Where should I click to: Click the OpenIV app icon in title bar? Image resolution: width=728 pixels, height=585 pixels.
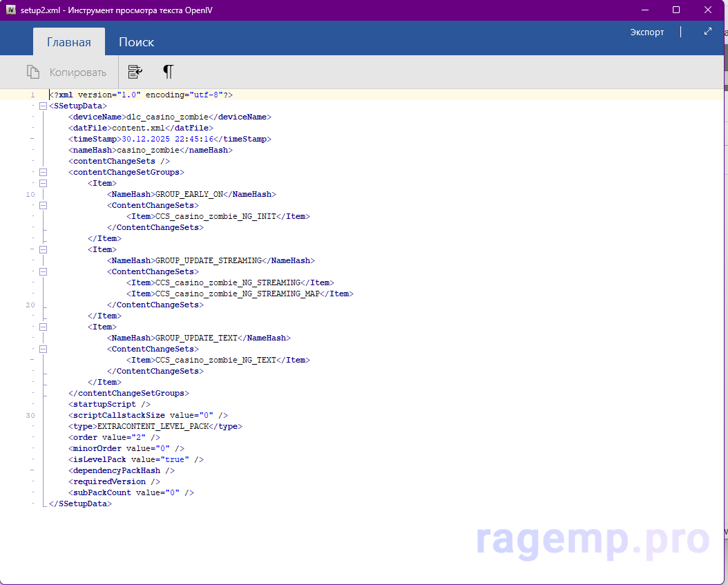point(10,10)
